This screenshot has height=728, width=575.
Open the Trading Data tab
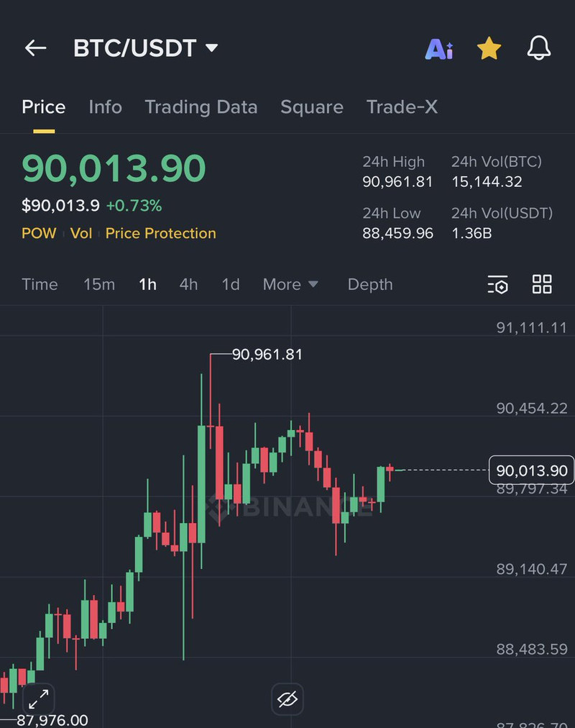(201, 107)
